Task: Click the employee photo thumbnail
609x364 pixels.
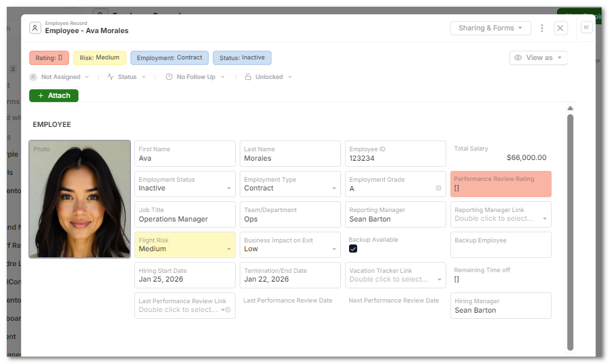Action: click(80, 199)
